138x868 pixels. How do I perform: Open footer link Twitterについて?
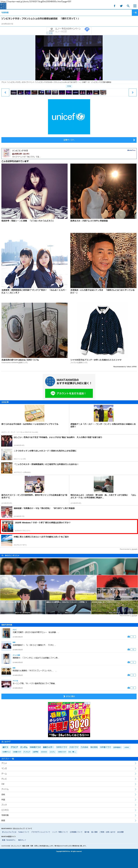click(x=24, y=832)
